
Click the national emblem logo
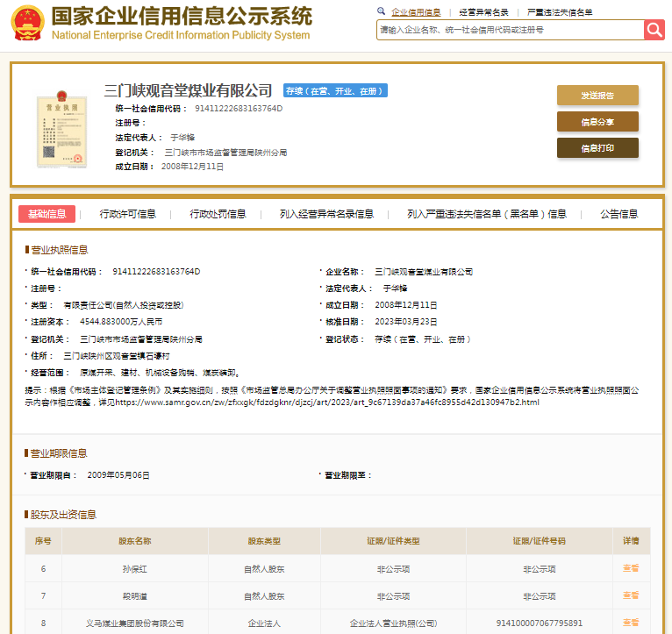[x=25, y=24]
